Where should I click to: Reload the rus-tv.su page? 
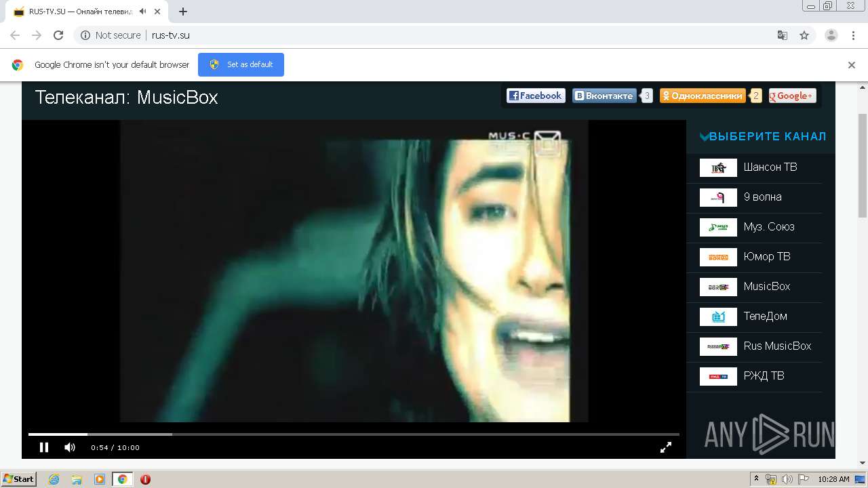tap(58, 35)
